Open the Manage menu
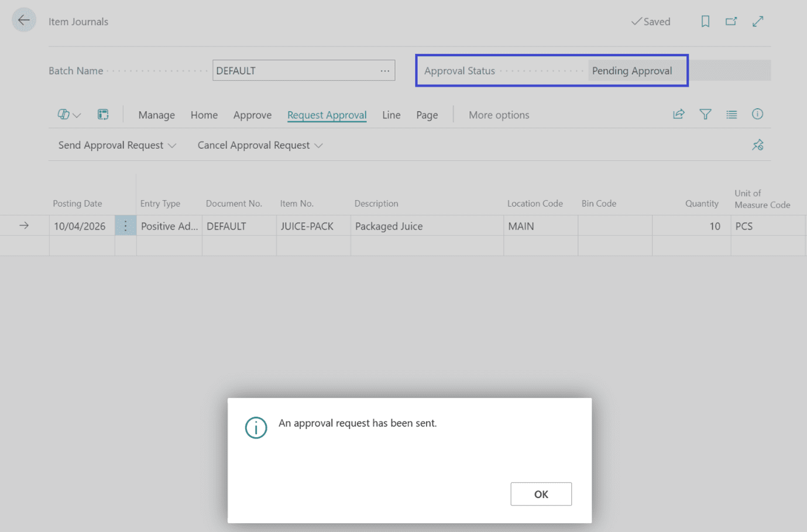This screenshot has width=807, height=532. click(x=156, y=115)
